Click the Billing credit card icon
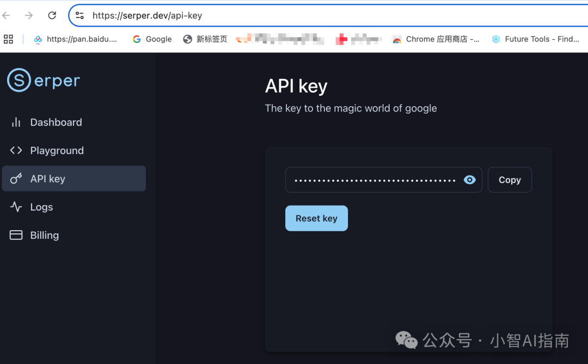 pos(16,236)
